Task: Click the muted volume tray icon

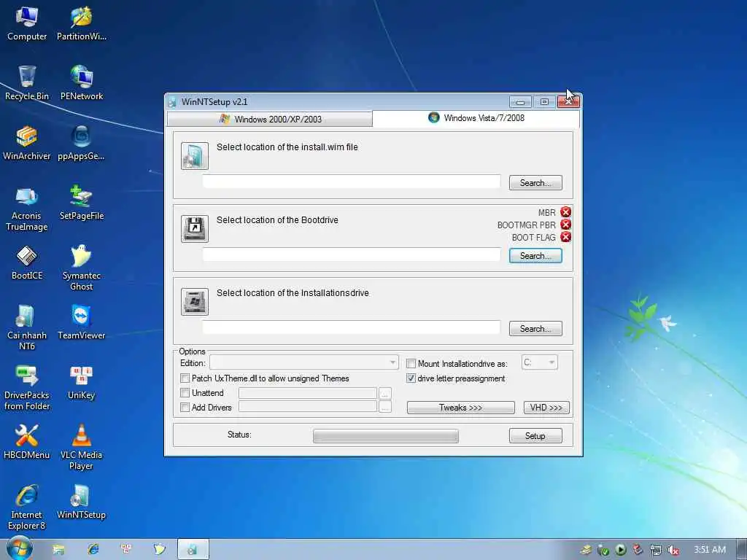Action: [673, 550]
